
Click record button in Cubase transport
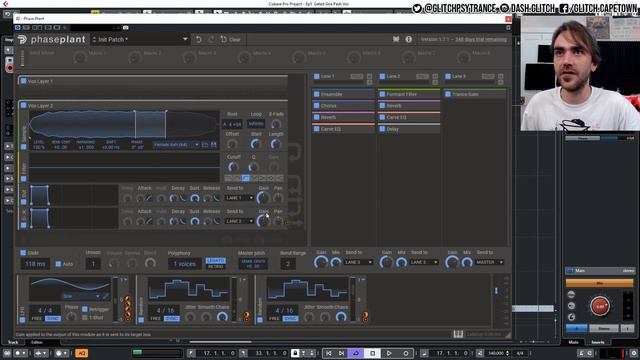[405, 353]
